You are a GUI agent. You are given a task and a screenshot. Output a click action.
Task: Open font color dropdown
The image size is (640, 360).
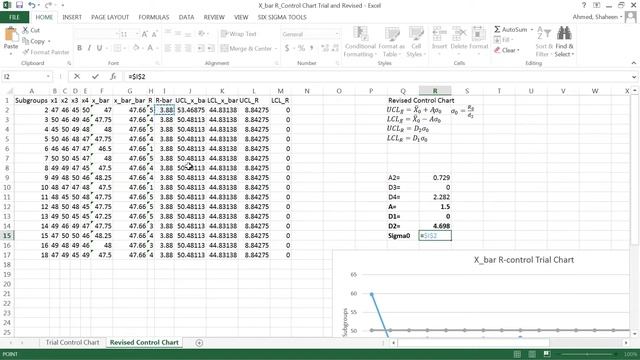(157, 49)
